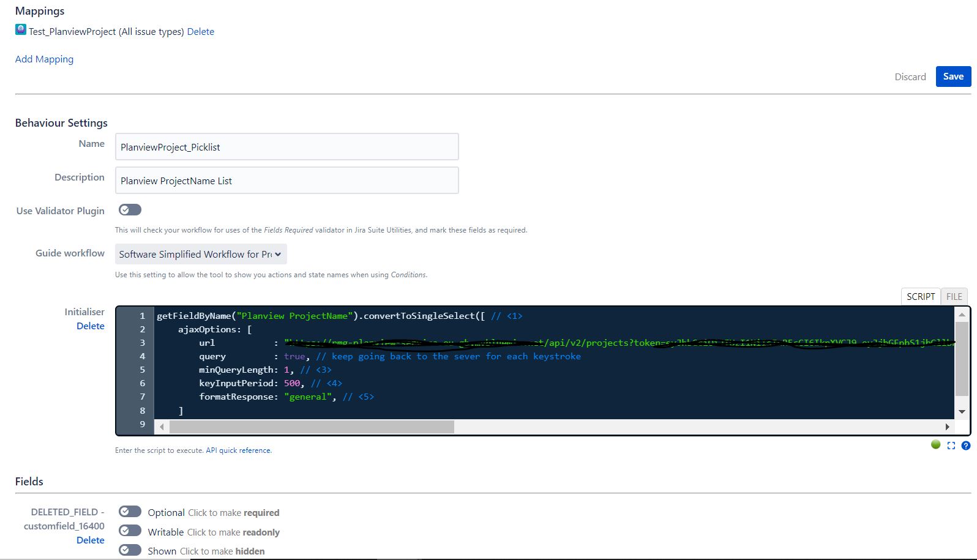Open the API quick reference link
Screen dimensions: 977x560
[x=238, y=450]
